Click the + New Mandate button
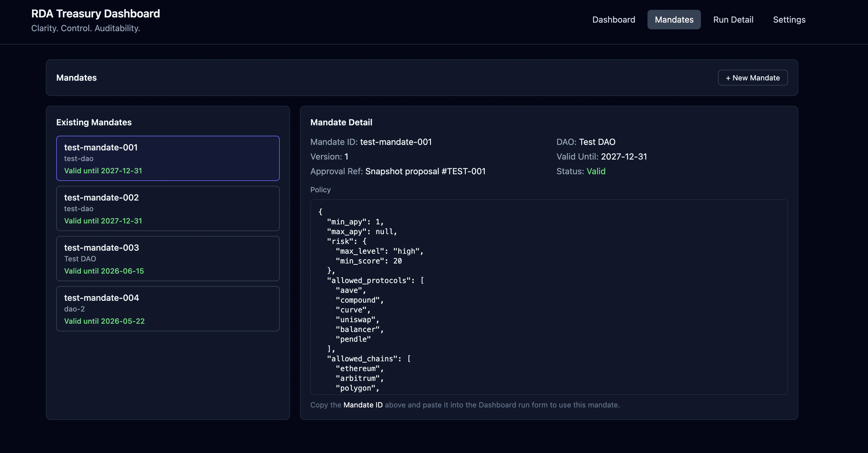Image resolution: width=868 pixels, height=453 pixels. [x=753, y=78]
